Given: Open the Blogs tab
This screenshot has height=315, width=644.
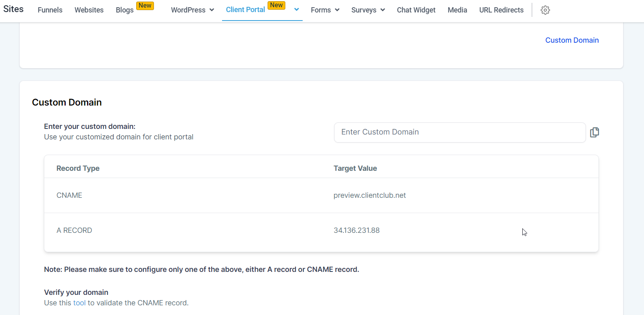Looking at the screenshot, I should [125, 10].
